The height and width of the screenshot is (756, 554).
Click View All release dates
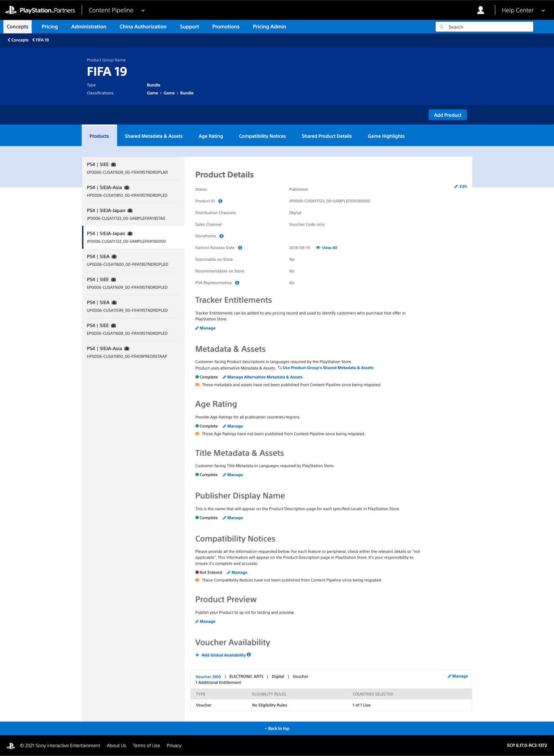tap(327, 248)
